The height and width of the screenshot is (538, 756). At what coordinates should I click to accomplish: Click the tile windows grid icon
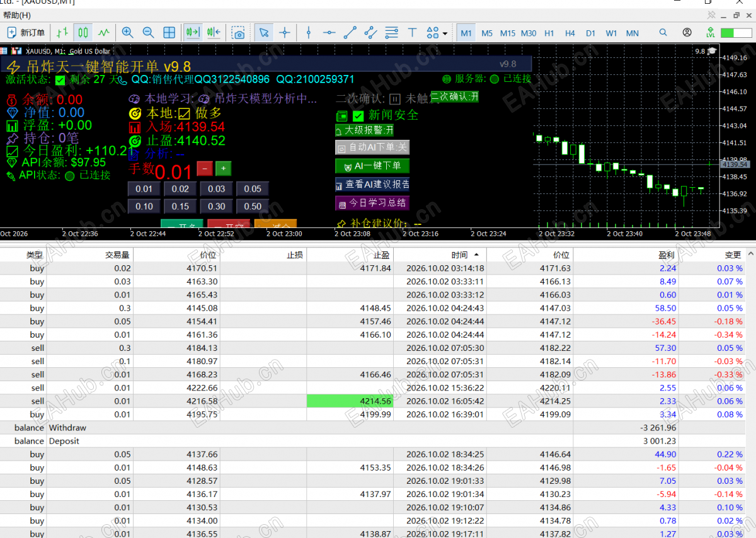(x=169, y=33)
